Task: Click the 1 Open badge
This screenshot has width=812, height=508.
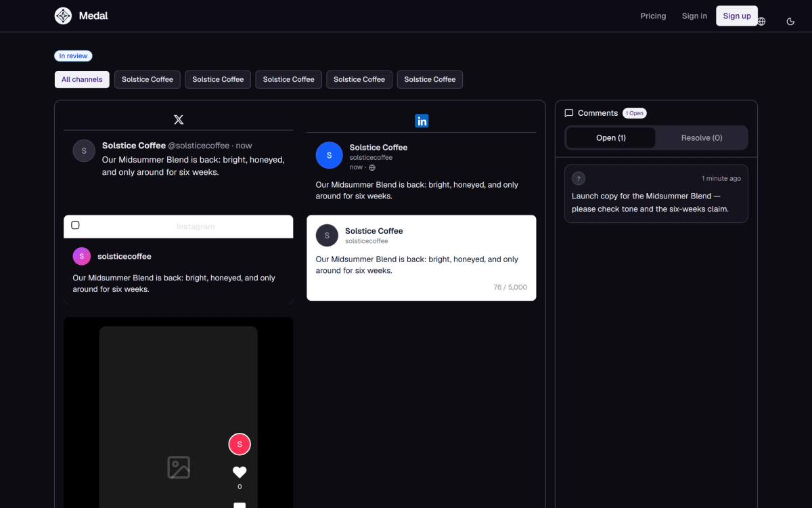Action: (635, 113)
